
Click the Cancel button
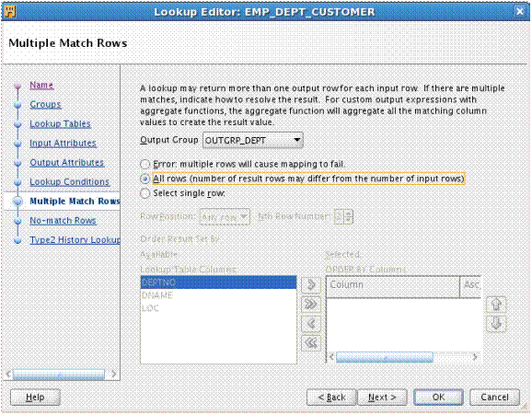[x=494, y=397]
